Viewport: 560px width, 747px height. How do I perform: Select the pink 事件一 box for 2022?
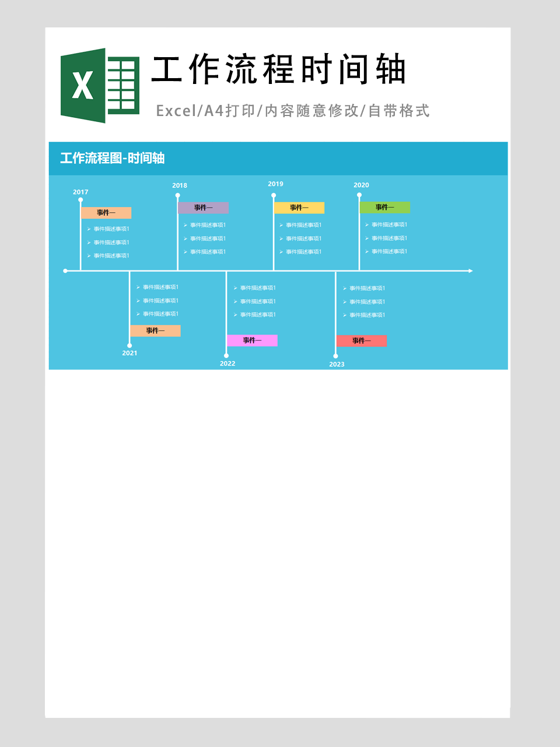252,341
